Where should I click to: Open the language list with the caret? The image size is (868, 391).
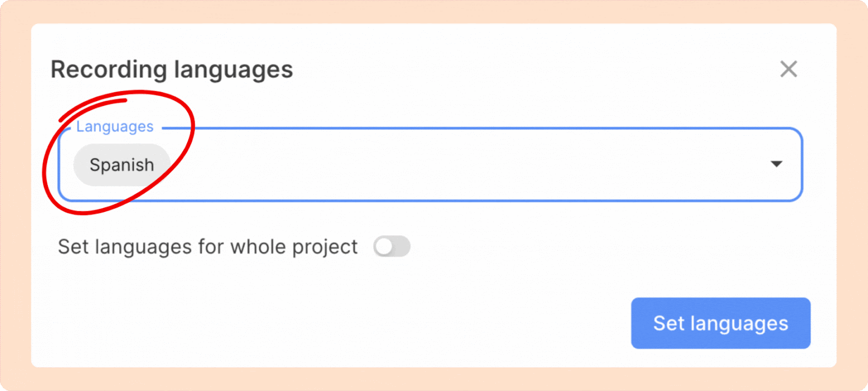coord(776,164)
